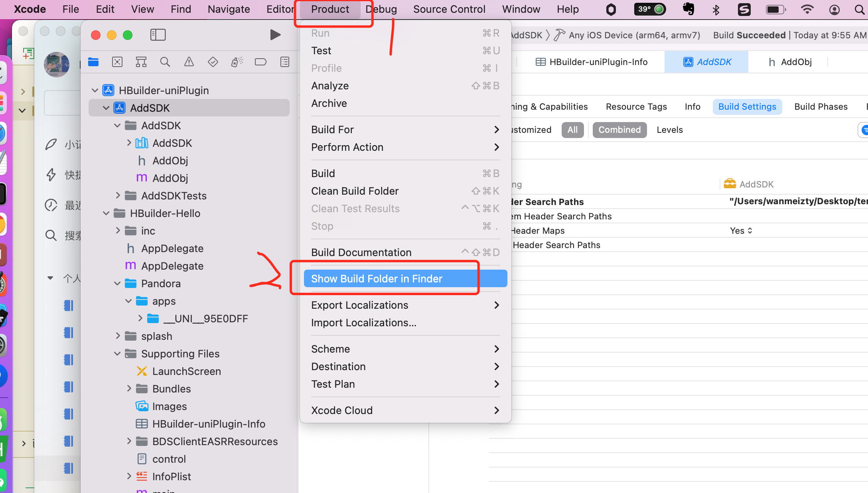Open the Scheme submenu
Viewport: 868px width, 493px height.
[x=405, y=349]
